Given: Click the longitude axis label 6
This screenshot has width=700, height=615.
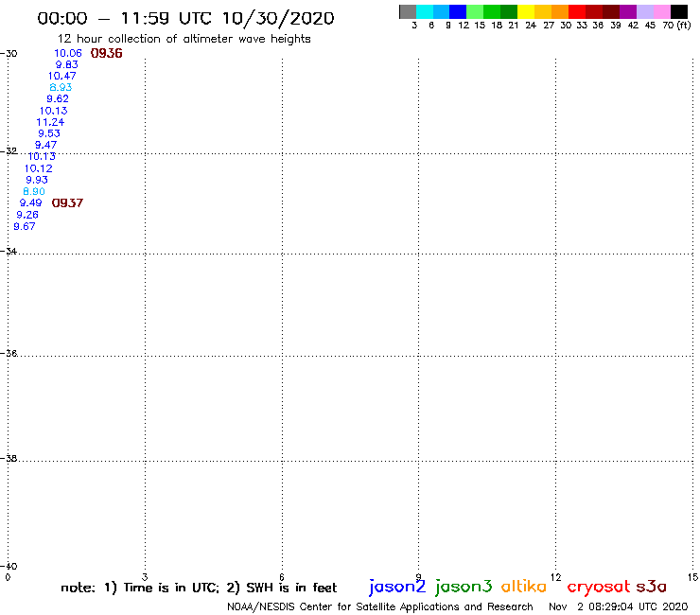Looking at the screenshot, I should coord(282,577).
